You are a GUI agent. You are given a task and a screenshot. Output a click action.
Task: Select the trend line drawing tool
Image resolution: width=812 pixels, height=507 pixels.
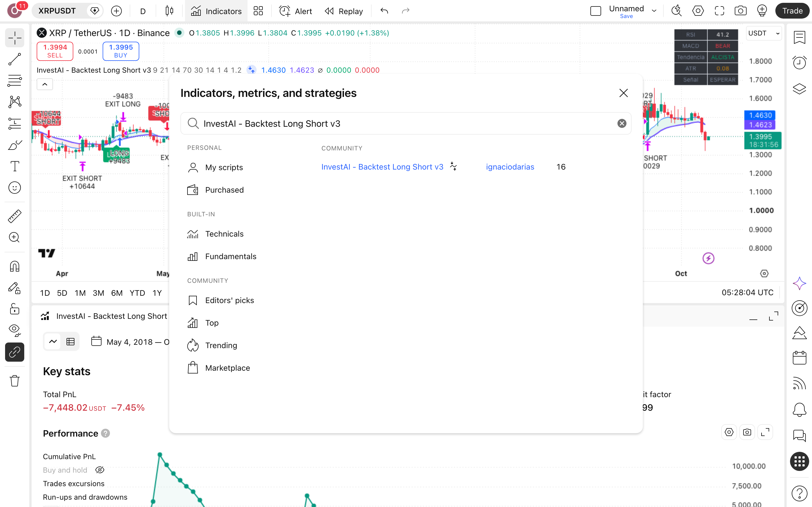click(x=14, y=59)
